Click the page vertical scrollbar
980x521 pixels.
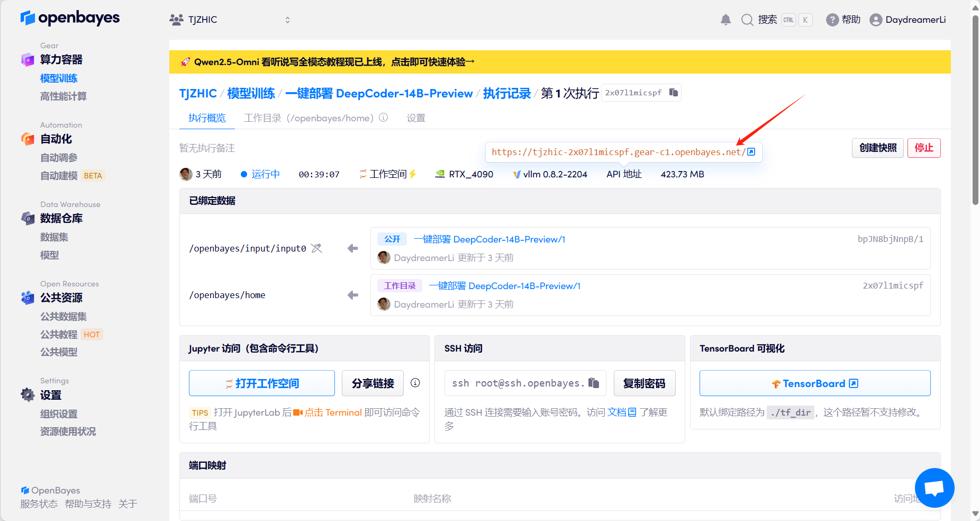click(975, 111)
